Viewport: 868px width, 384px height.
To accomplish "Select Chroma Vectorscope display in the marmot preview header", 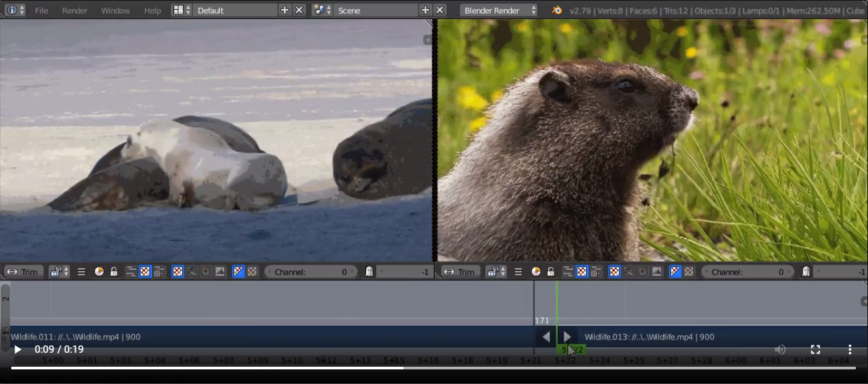I will coord(642,272).
